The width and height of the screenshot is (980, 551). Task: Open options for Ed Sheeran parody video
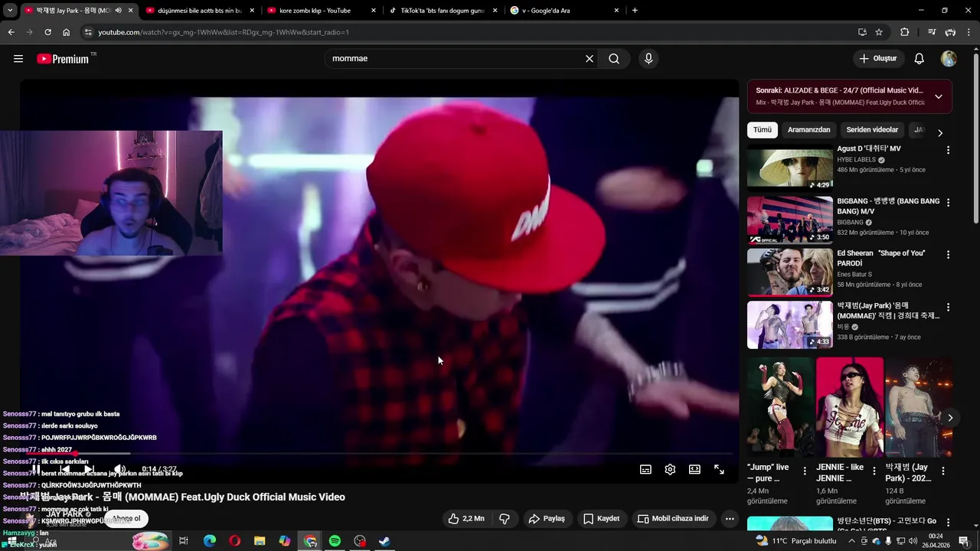948,255
